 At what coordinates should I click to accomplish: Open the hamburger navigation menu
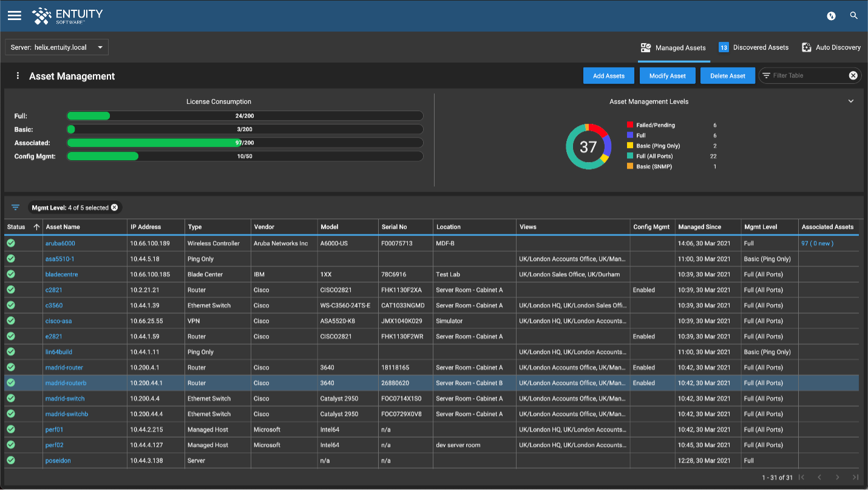click(14, 15)
